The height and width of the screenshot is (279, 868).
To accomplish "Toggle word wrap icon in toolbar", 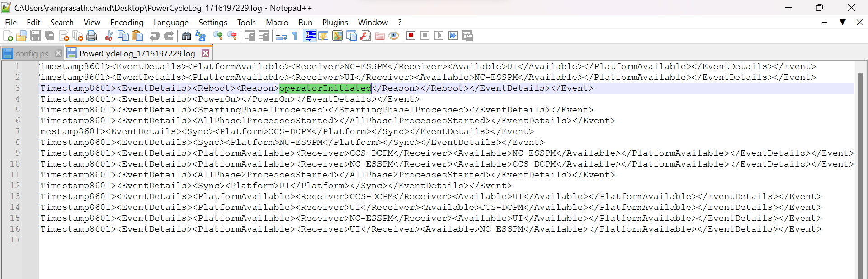I will tap(281, 36).
